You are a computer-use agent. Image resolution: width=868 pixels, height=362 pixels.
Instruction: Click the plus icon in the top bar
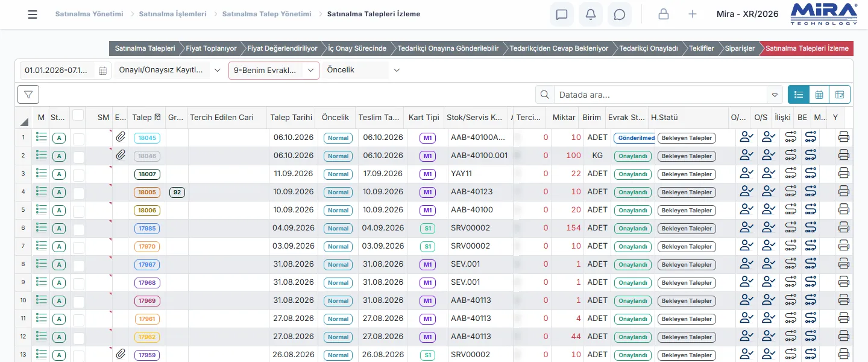[693, 14]
